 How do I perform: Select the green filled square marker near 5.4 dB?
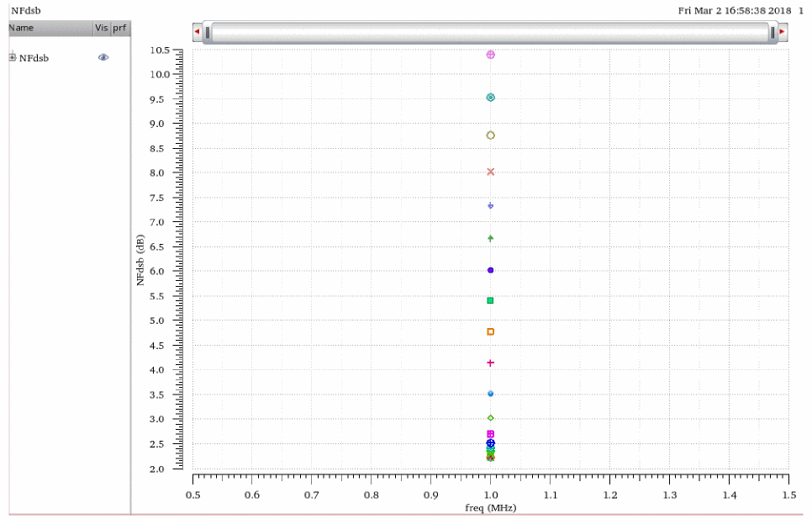coord(490,300)
